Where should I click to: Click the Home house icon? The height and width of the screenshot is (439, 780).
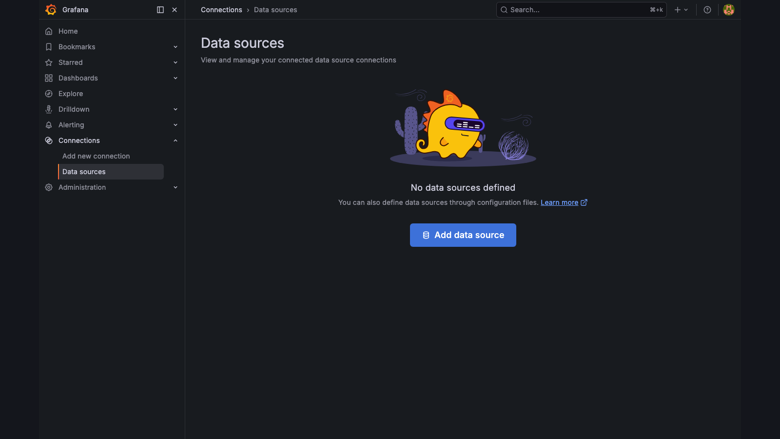[x=49, y=31]
